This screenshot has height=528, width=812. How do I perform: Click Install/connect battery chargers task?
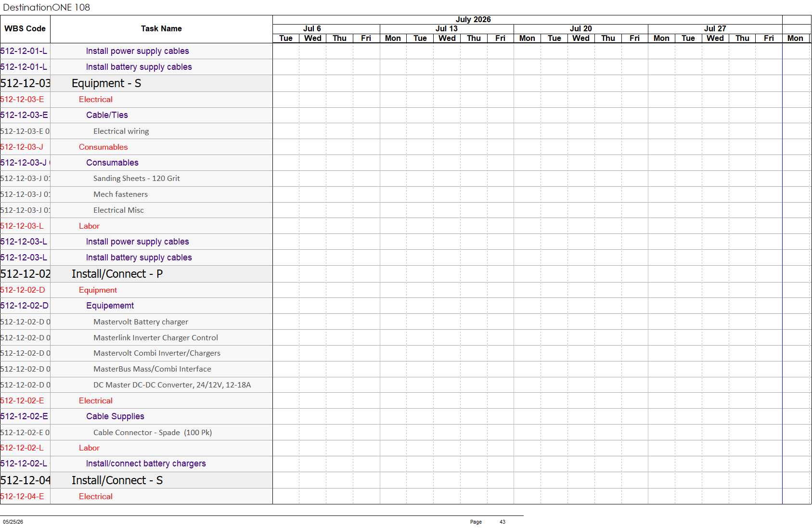pos(146,464)
